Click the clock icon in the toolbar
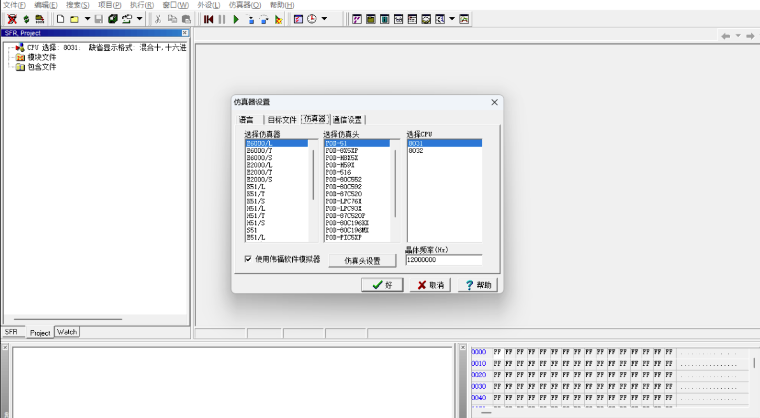Screen dimensions: 760x418 pyautogui.click(x=312, y=19)
